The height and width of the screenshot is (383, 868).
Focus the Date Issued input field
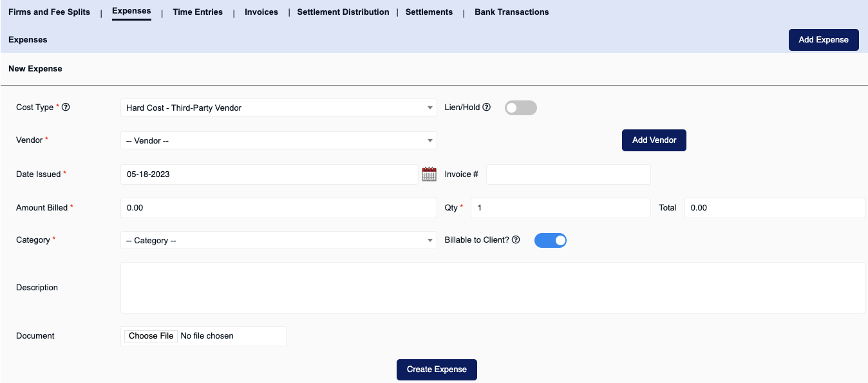point(269,174)
